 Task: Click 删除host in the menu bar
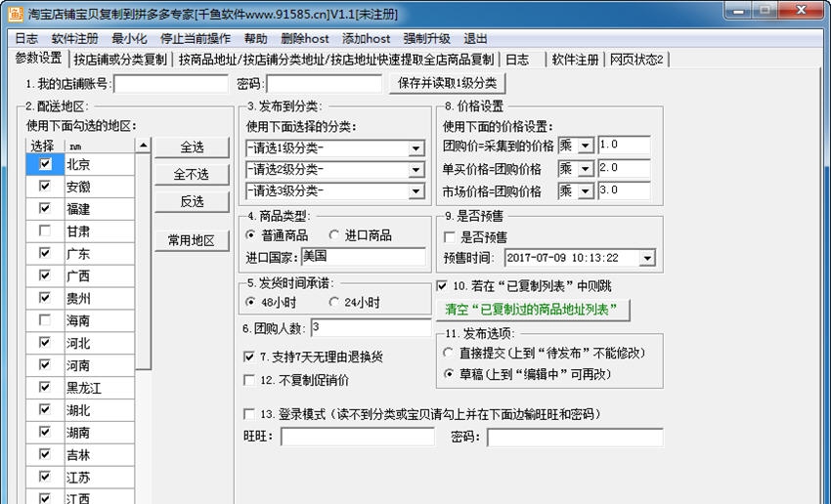(305, 39)
